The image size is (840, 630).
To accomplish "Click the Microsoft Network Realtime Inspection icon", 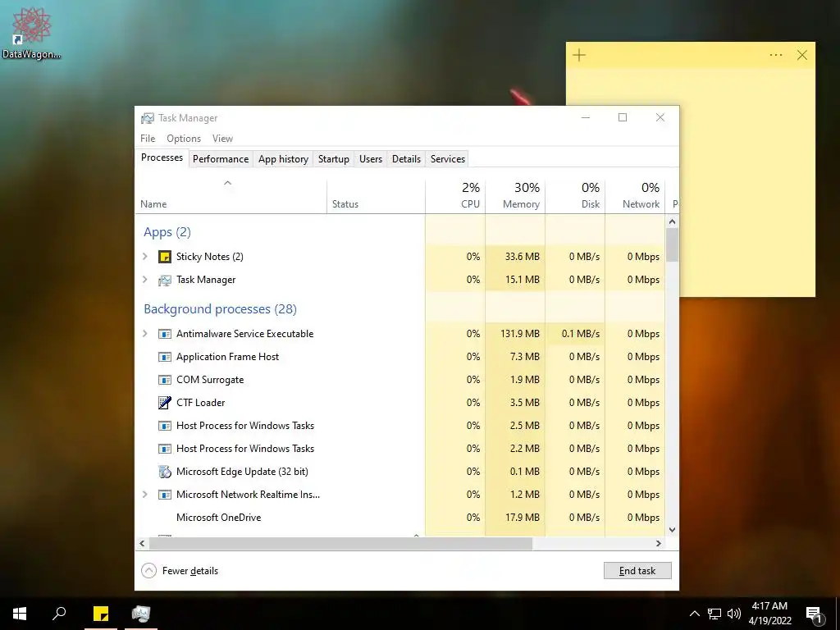I will coord(164,495).
